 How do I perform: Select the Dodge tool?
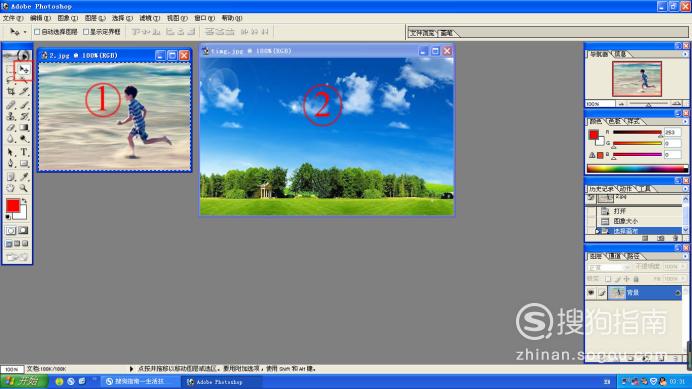[x=23, y=139]
